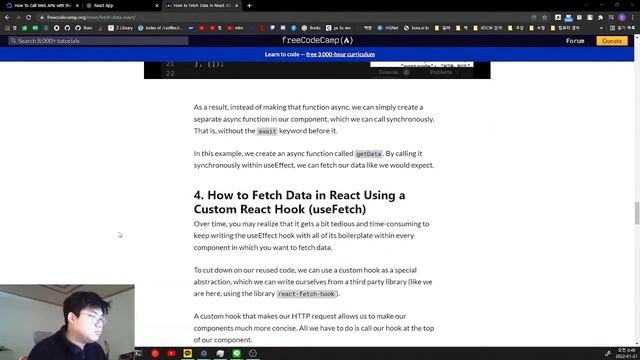Click the search tutorials field
The width and height of the screenshot is (640, 360).
(x=98, y=41)
